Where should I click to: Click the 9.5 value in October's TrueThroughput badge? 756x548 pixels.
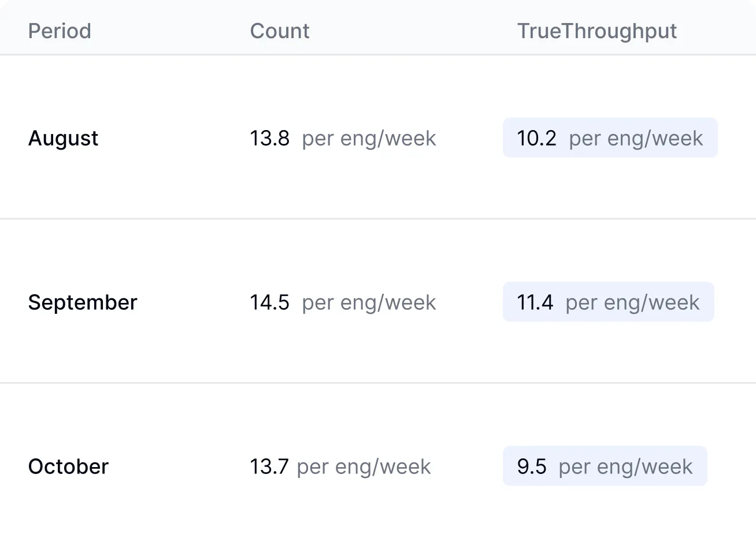pos(532,466)
